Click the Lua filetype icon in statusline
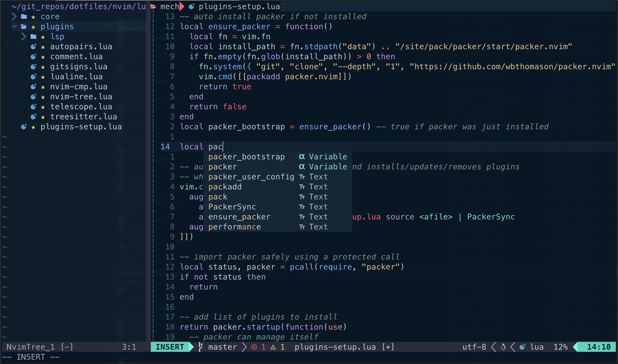Viewport: 618px width, 364px height. click(522, 347)
